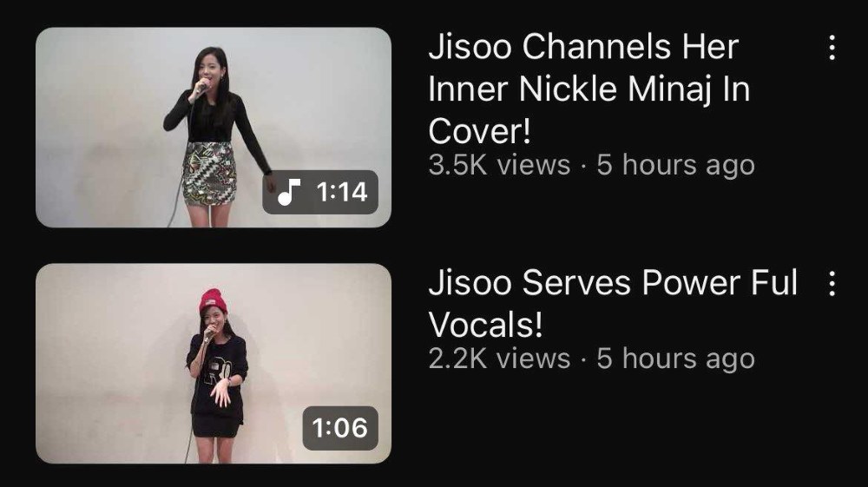The width and height of the screenshot is (868, 487).
Task: Open title 'Jisoo Serves Power Ful Vocals!'
Action: (613, 303)
